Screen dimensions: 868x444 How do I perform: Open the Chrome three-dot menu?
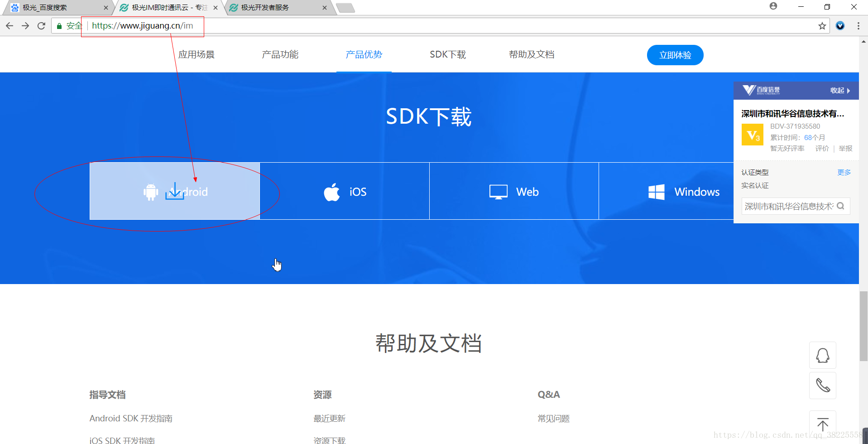(858, 26)
